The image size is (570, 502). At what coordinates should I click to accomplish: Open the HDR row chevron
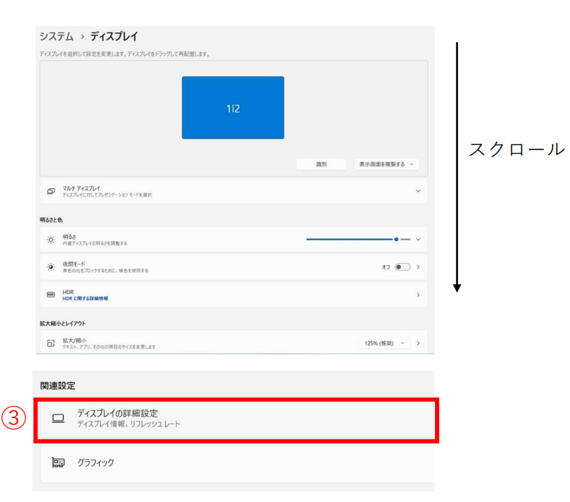pyautogui.click(x=418, y=295)
